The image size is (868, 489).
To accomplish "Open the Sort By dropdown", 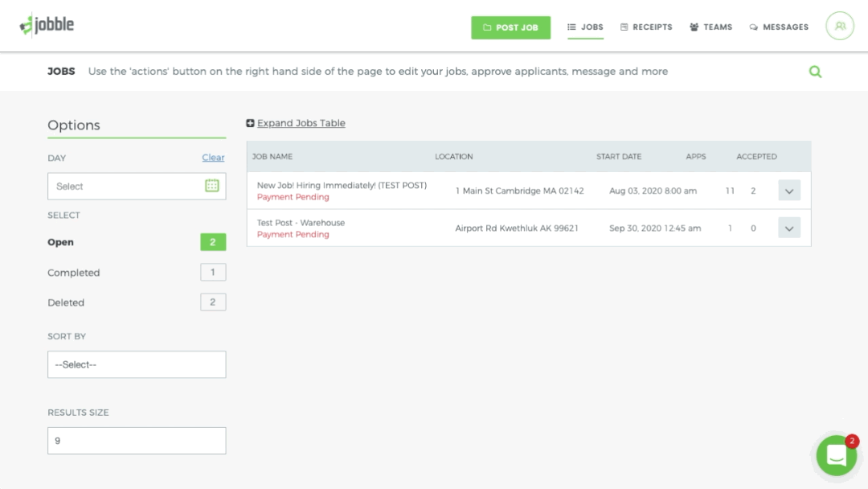I will pyautogui.click(x=137, y=364).
